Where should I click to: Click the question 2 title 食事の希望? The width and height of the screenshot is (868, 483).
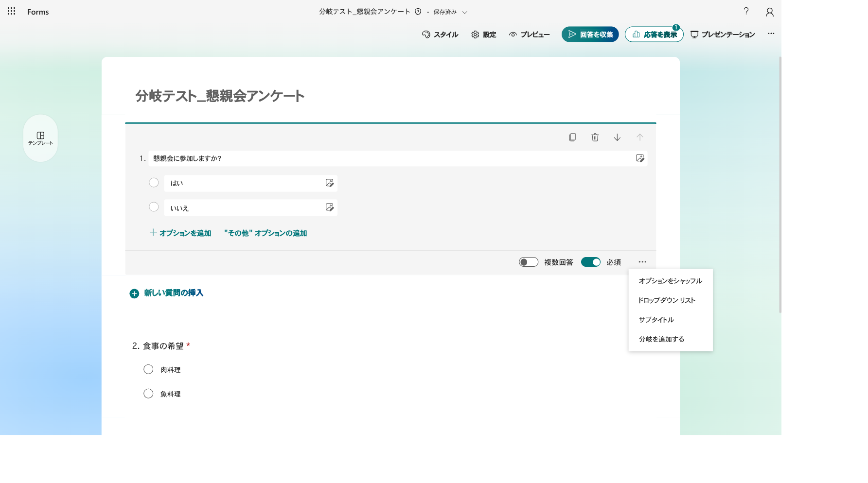[163, 346]
